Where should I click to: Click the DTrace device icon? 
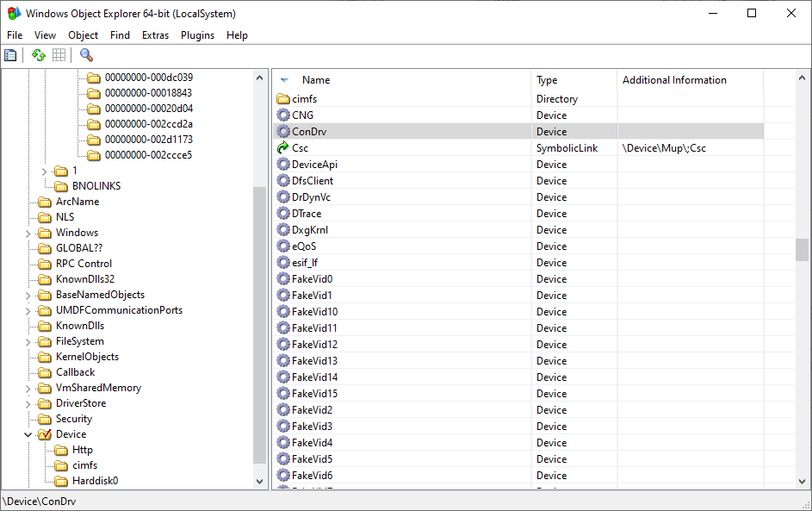(282, 214)
